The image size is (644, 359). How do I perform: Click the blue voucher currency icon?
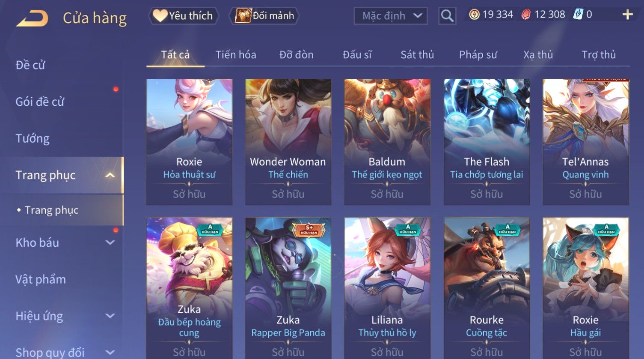click(578, 15)
